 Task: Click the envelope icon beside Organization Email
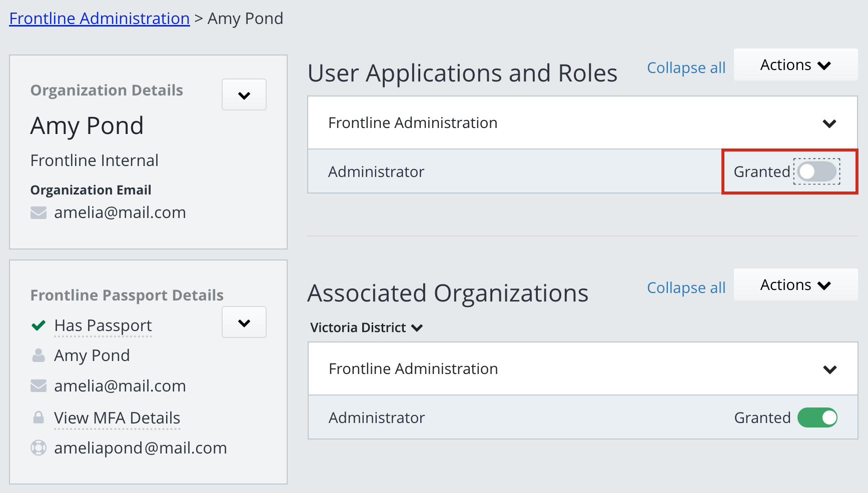click(39, 213)
